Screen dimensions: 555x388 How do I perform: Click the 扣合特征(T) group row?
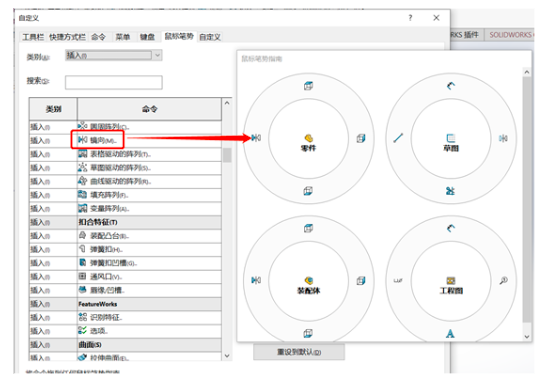(x=125, y=222)
